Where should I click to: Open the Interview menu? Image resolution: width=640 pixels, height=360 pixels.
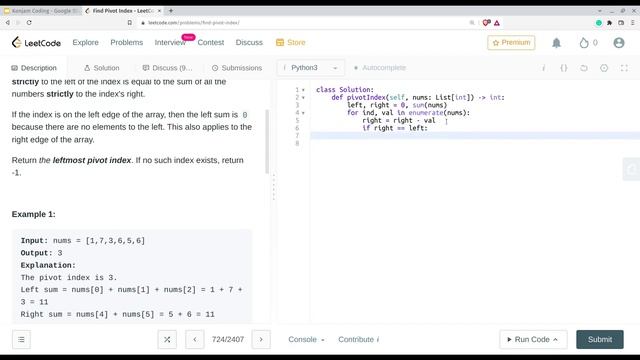pyautogui.click(x=170, y=42)
